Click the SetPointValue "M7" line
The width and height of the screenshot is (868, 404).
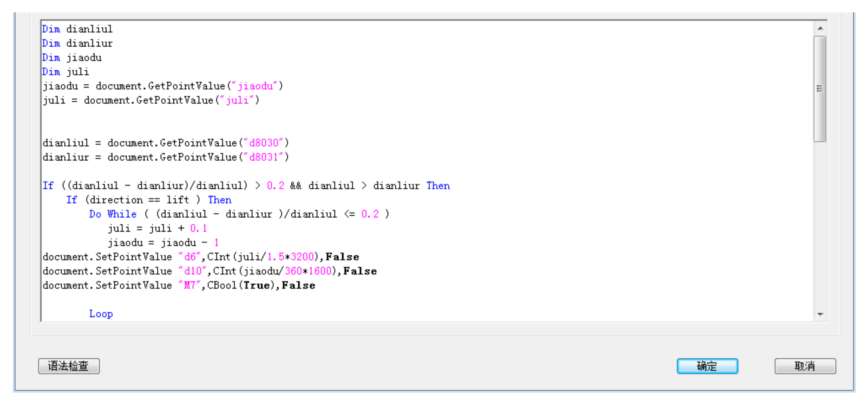(179, 285)
